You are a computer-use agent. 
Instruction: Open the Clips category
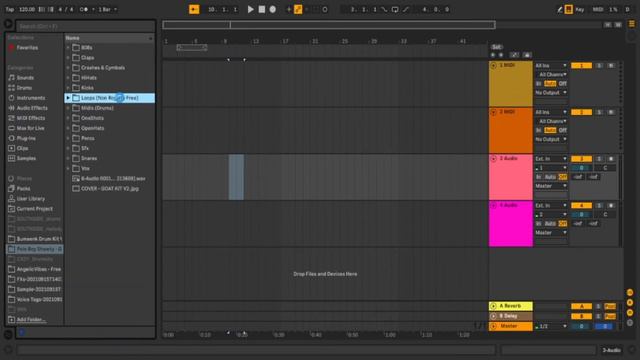(x=22, y=148)
